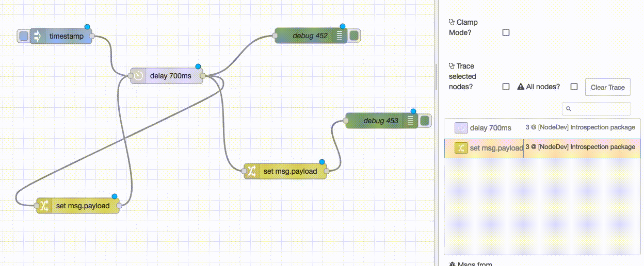Check the Trace selected nodes checkbox
The height and width of the screenshot is (266, 644).
point(506,87)
